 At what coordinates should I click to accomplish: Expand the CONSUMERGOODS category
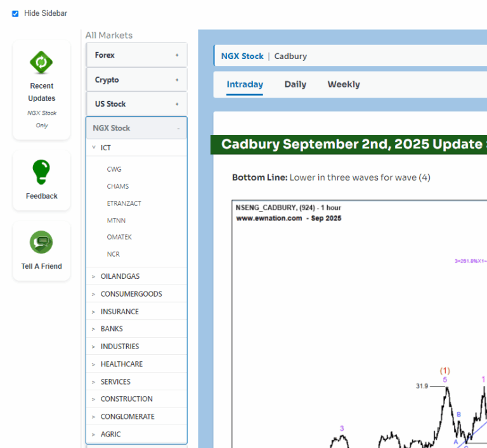(136, 294)
